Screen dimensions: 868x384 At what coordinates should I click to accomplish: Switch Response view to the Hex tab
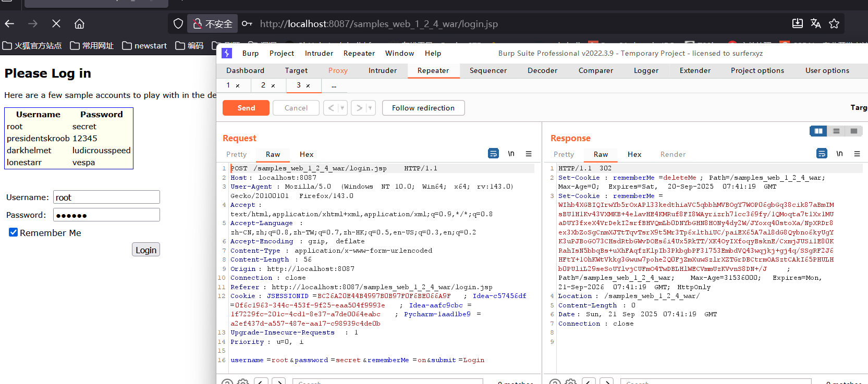tap(634, 155)
